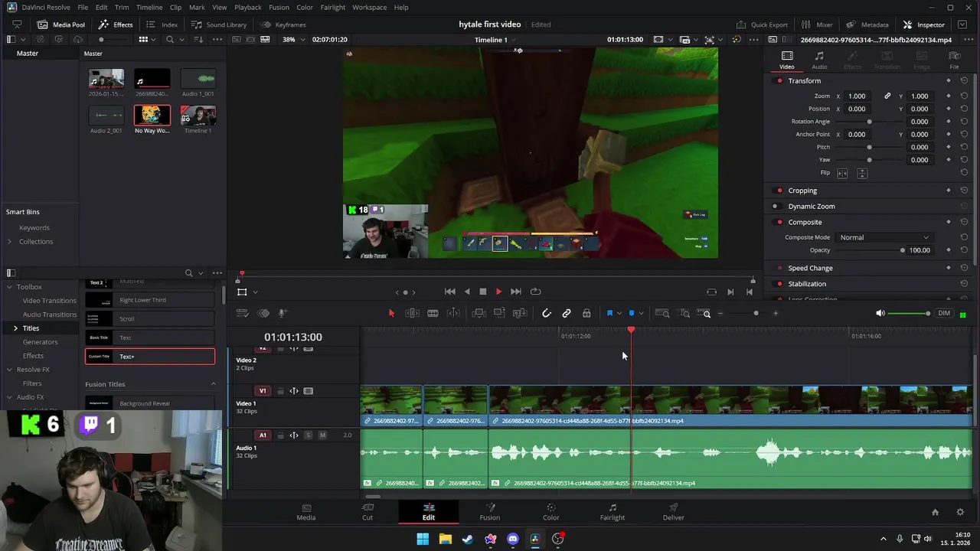980x551 pixels.
Task: Open the Audio tab in Inspector
Action: 819,60
